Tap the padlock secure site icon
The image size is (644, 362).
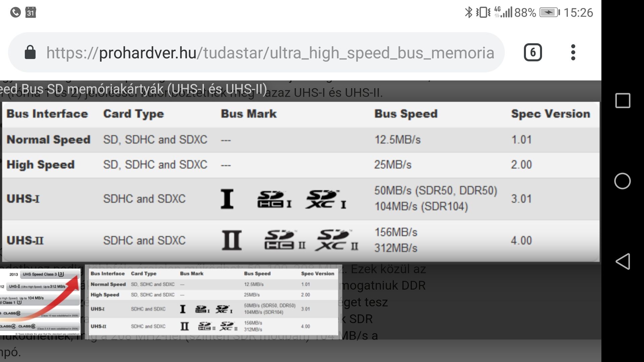[x=30, y=52]
